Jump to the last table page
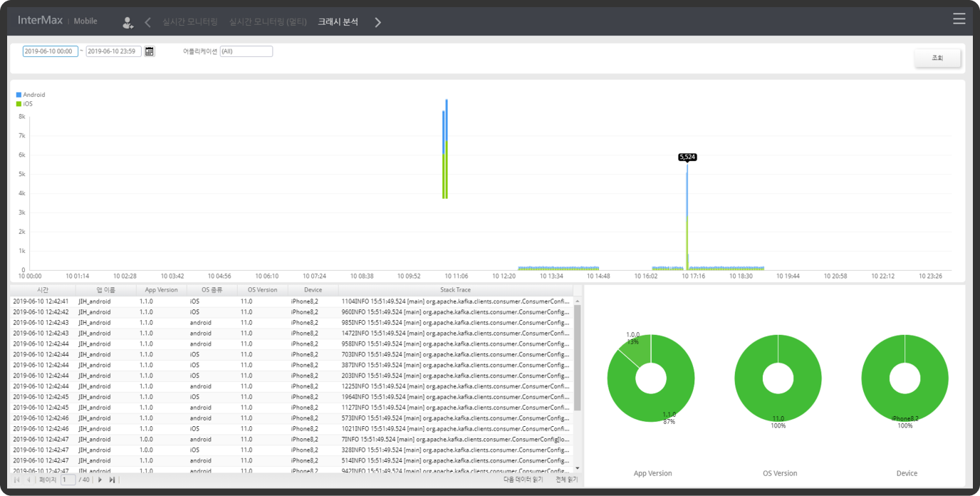The image size is (980, 496). [x=112, y=480]
